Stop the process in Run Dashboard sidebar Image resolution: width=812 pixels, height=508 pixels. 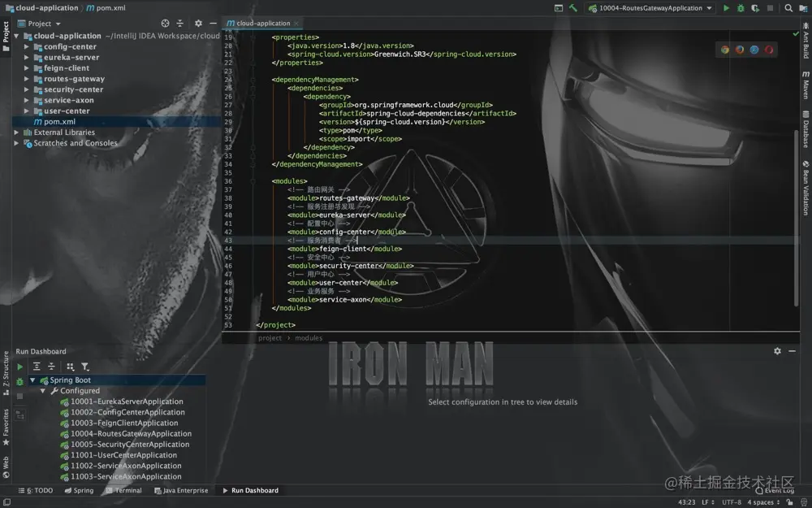(19, 396)
